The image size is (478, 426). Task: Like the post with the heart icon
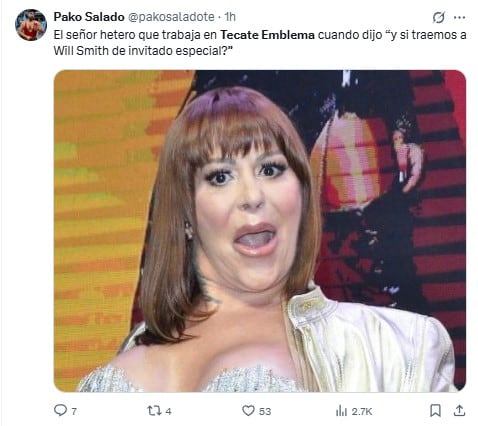tap(248, 411)
